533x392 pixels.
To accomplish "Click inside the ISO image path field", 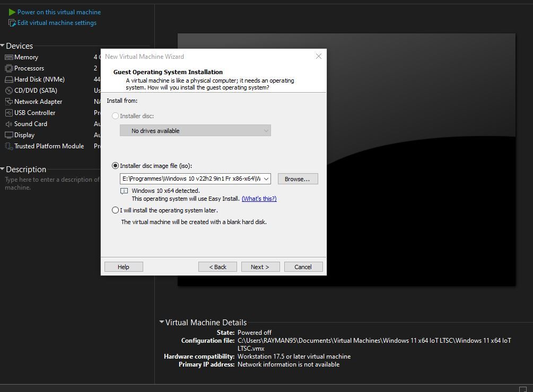I will click(x=191, y=179).
